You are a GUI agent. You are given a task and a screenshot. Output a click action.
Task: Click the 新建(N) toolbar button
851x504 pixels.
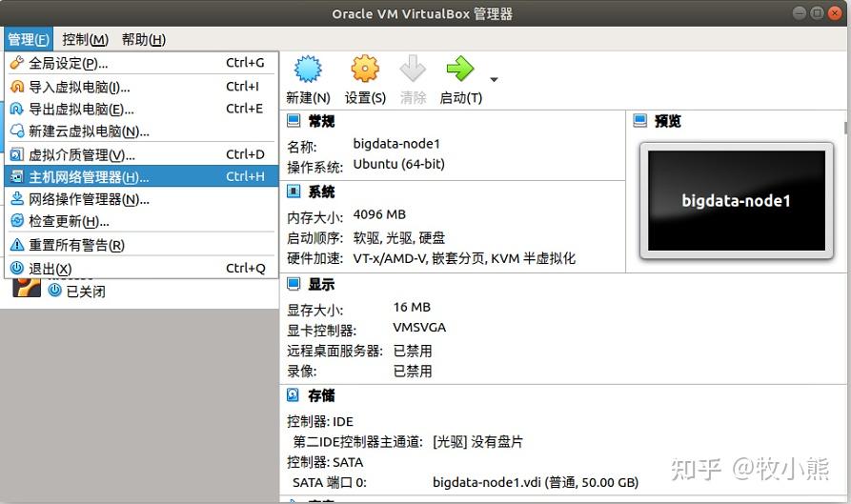click(x=308, y=80)
